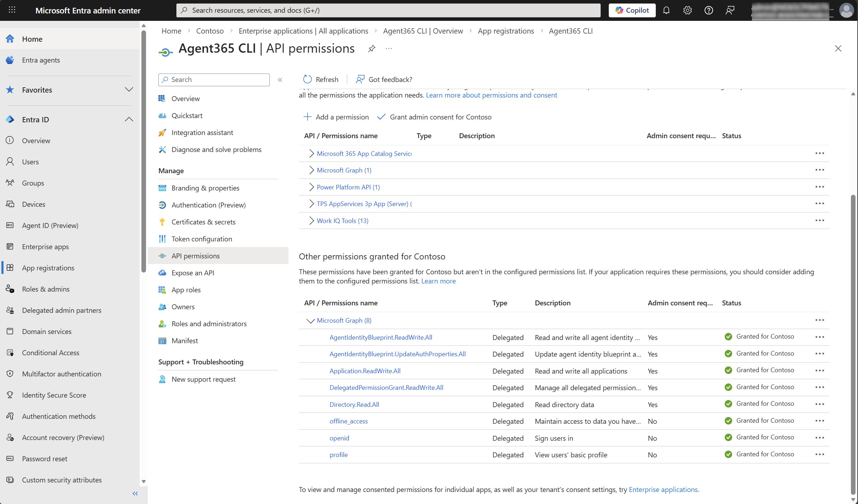Screen dimensions: 858x504
Task: Click the top bar feedback person icon
Action: click(730, 10)
